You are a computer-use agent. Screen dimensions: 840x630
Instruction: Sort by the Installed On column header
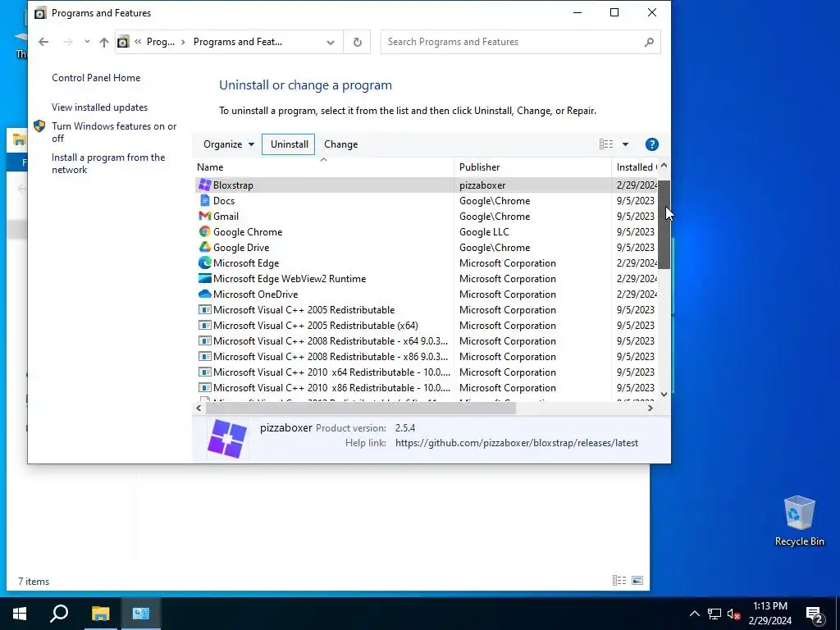coord(635,167)
